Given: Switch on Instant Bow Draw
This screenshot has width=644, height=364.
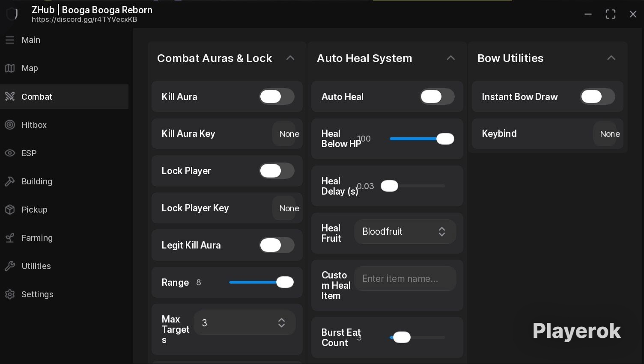Looking at the screenshot, I should [597, 97].
